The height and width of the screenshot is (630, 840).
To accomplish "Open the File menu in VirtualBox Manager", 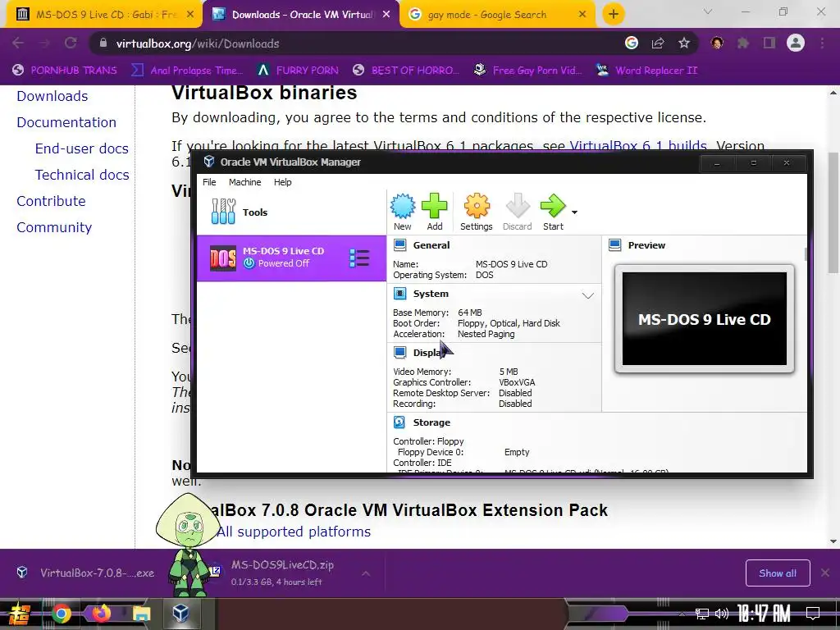I will [209, 182].
